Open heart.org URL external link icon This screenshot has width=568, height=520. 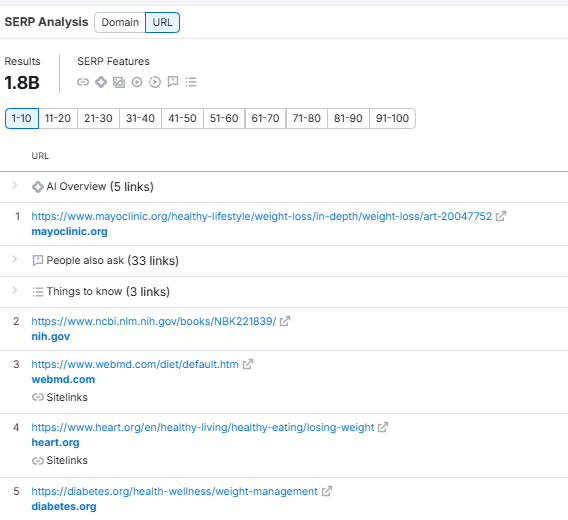coord(383,427)
